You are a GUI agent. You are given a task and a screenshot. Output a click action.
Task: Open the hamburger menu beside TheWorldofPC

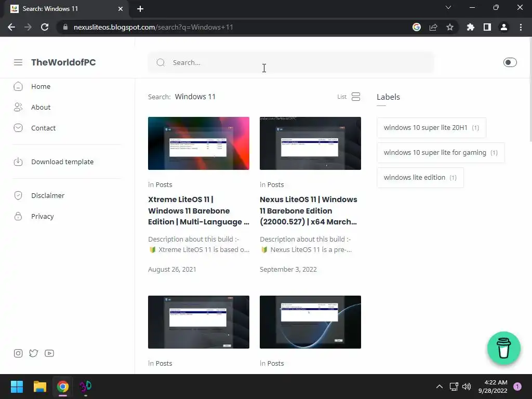click(x=18, y=62)
